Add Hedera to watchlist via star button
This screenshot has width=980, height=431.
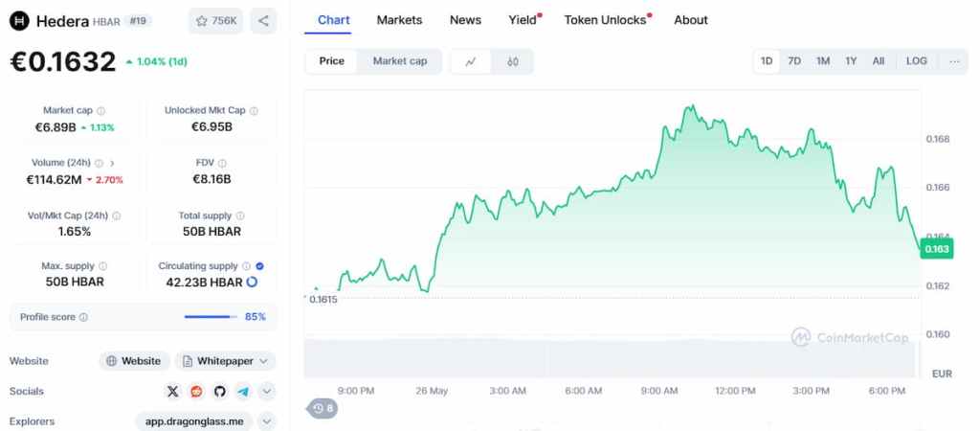215,20
